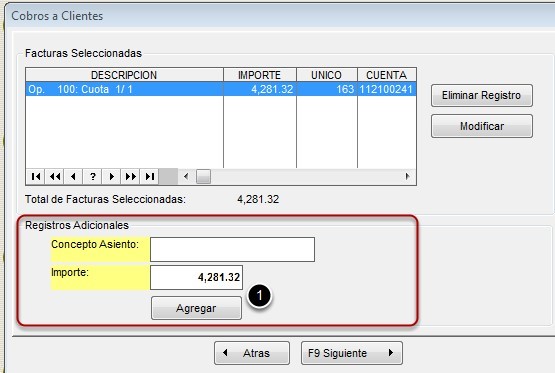Select the DESCRIPCION column header
The height and width of the screenshot is (373, 555).
tap(124, 75)
